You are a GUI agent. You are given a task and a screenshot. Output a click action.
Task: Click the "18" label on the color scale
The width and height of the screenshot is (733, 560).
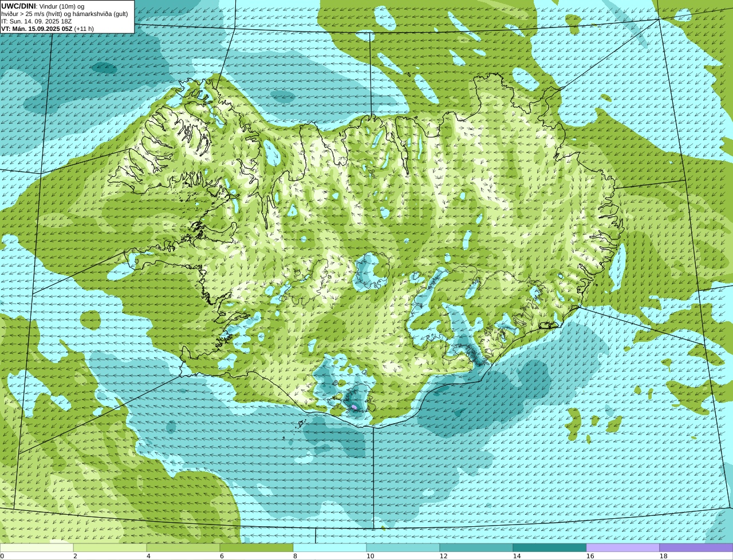(663, 556)
